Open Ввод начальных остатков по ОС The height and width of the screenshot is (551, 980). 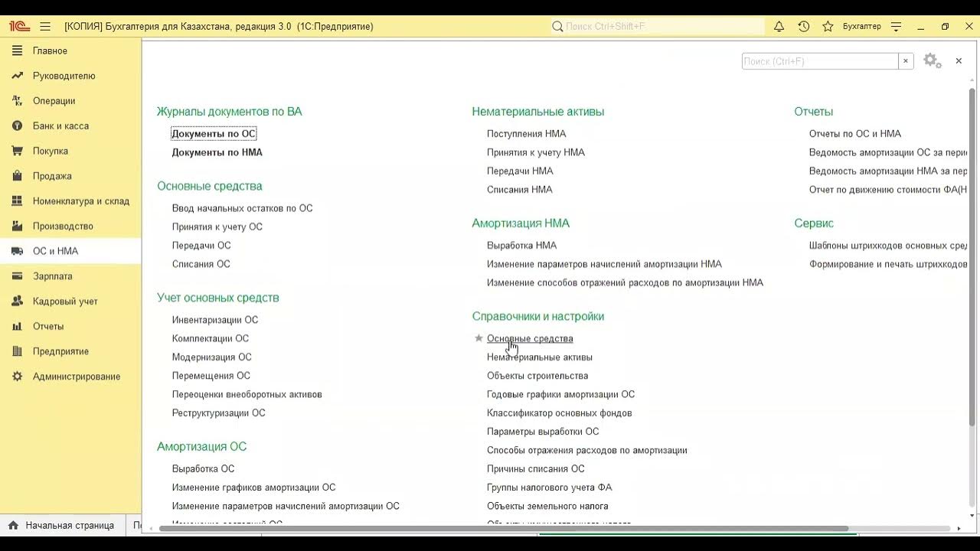242,208
